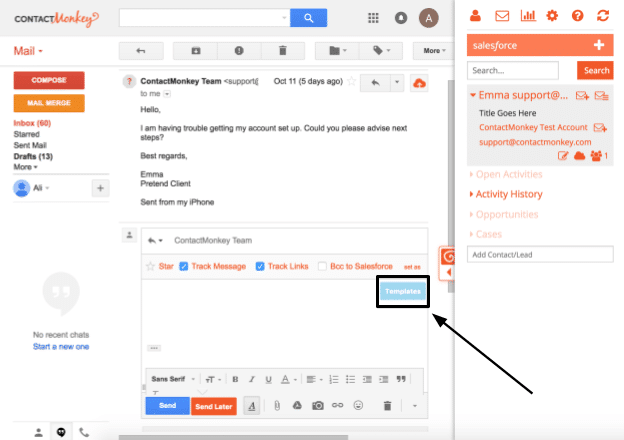Apply quote formatting
This screenshot has width=624, height=440.
[401, 379]
